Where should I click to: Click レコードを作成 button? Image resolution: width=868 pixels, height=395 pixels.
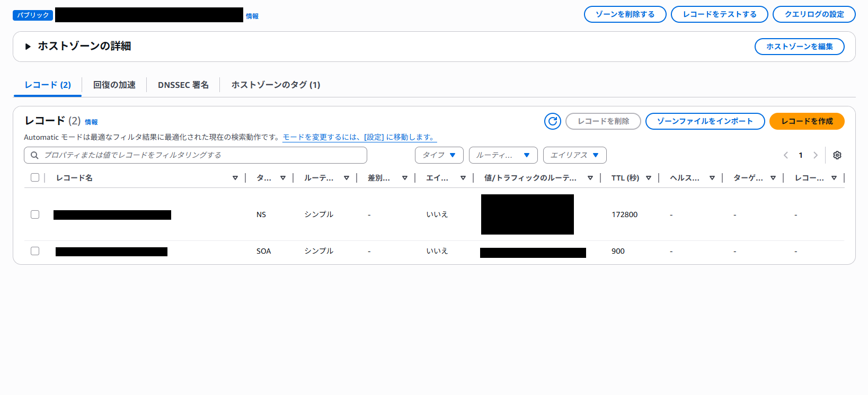click(x=807, y=121)
